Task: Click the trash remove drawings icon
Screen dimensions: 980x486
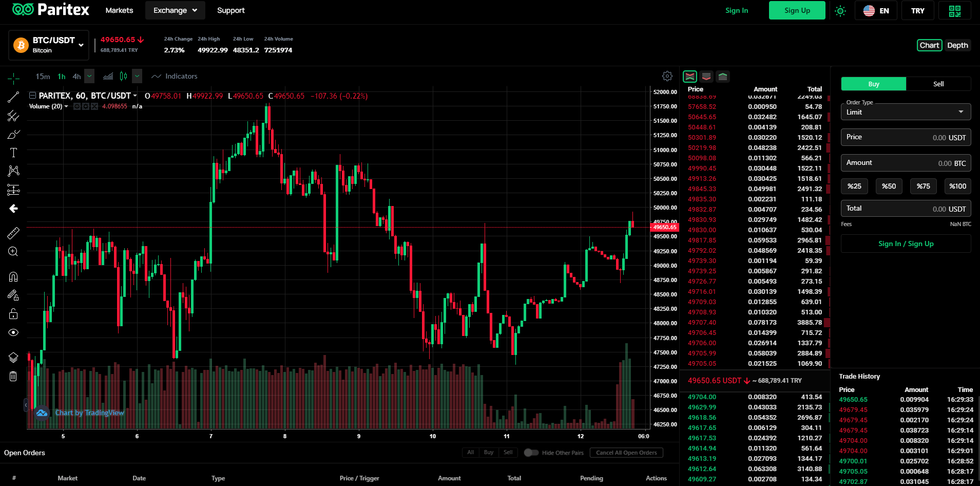Action: coord(13,377)
